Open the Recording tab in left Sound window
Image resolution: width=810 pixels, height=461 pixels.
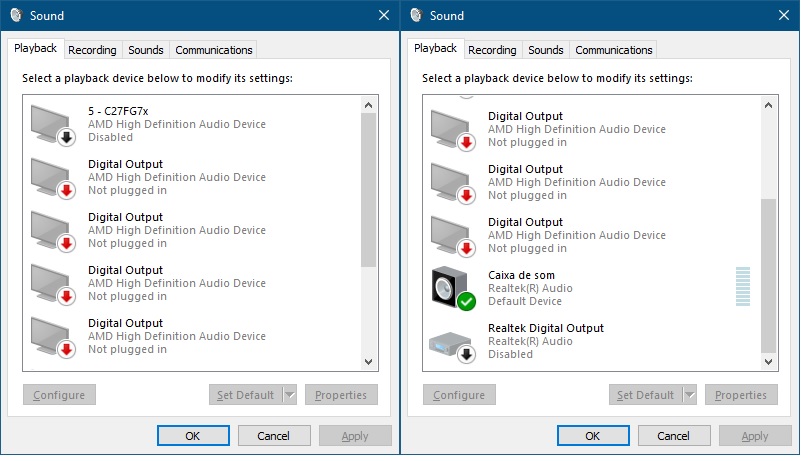coord(92,50)
